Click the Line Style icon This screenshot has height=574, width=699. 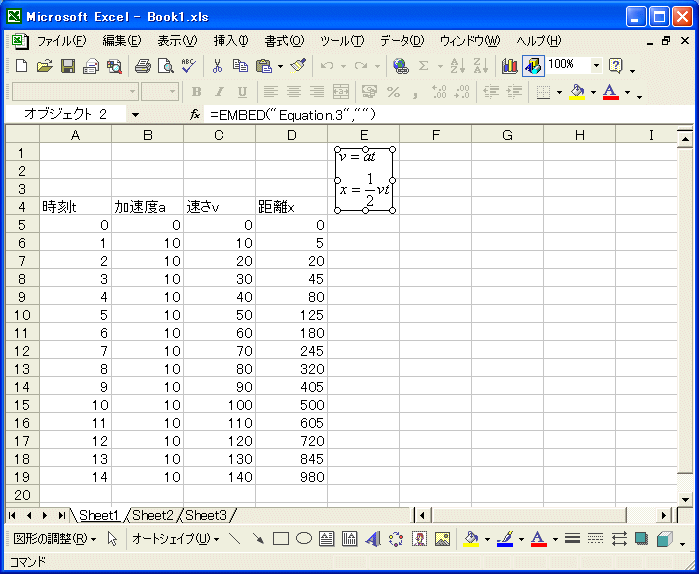click(572, 539)
